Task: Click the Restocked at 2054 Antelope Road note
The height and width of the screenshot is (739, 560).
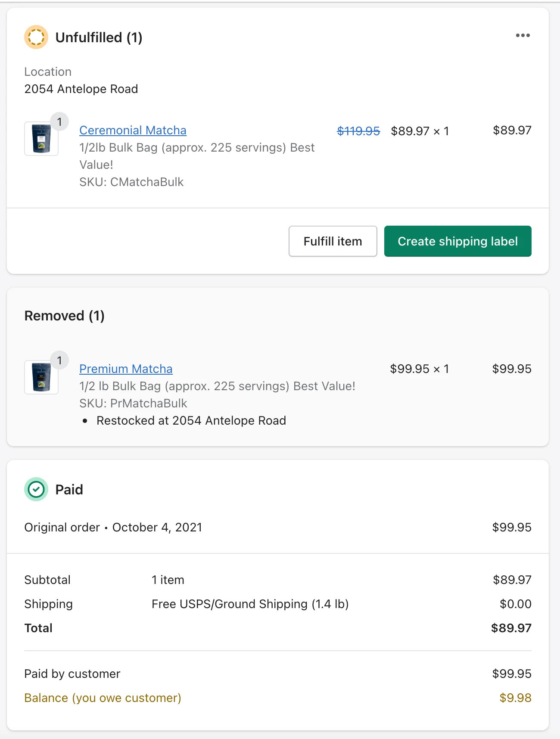Action: 191,420
